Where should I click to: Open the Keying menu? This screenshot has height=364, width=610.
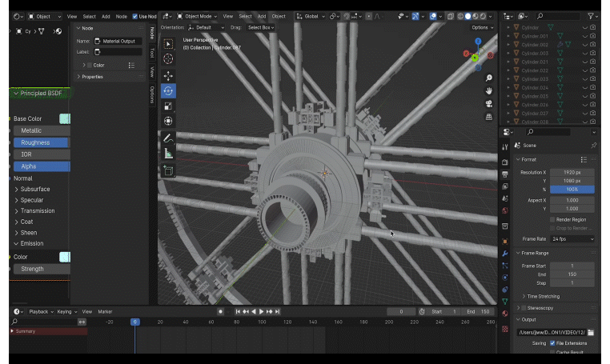pos(67,311)
